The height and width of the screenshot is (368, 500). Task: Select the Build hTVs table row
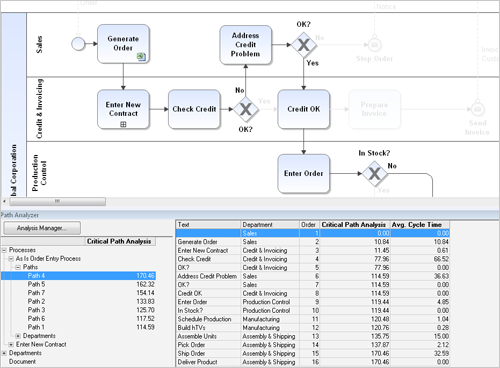pyautogui.click(x=313, y=328)
